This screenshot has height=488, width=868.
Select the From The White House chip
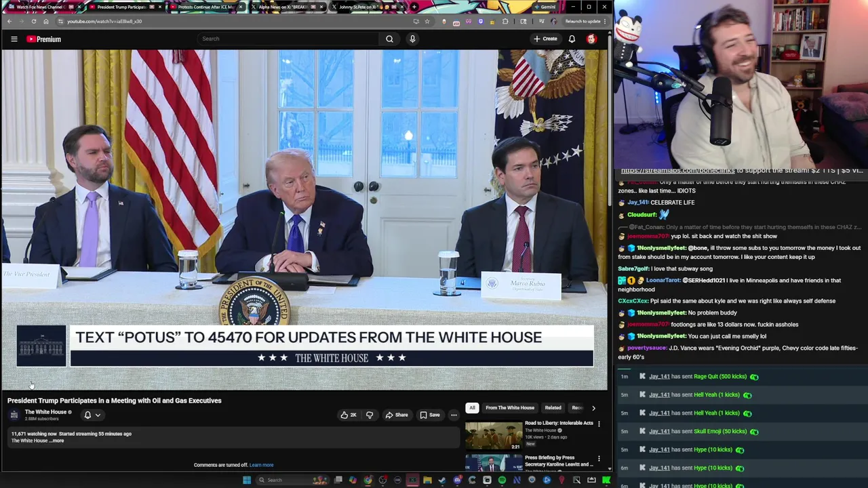(x=509, y=407)
